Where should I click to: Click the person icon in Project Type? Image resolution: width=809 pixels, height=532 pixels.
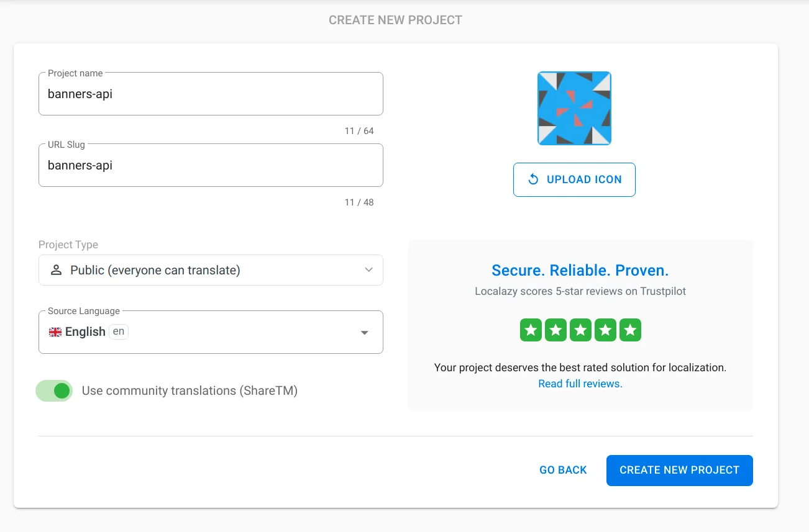click(x=57, y=270)
